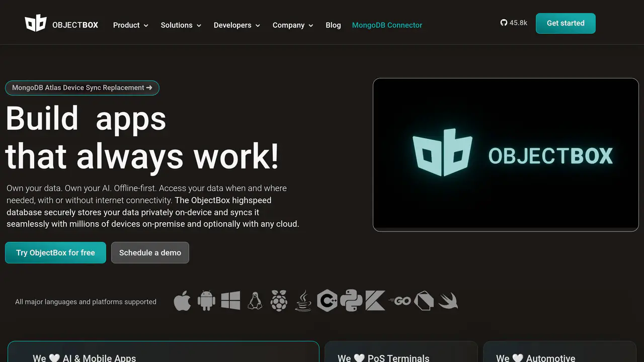Go to the Blog page
Screen dimensions: 644x362
tap(333, 25)
